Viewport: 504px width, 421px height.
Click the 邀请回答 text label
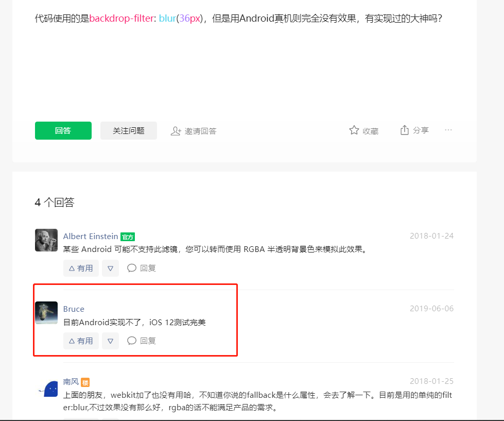[x=201, y=131]
